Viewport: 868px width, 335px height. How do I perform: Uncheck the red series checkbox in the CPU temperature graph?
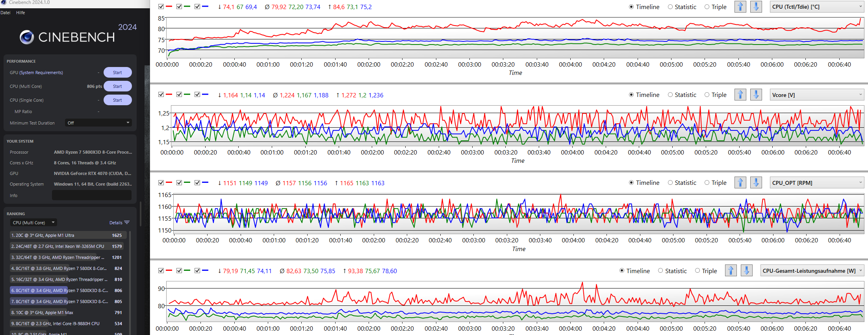point(161,7)
